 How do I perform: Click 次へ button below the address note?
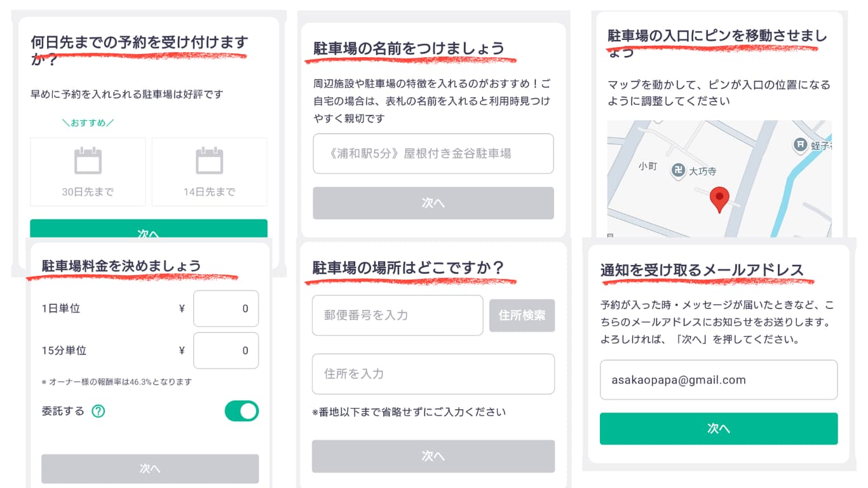(433, 456)
